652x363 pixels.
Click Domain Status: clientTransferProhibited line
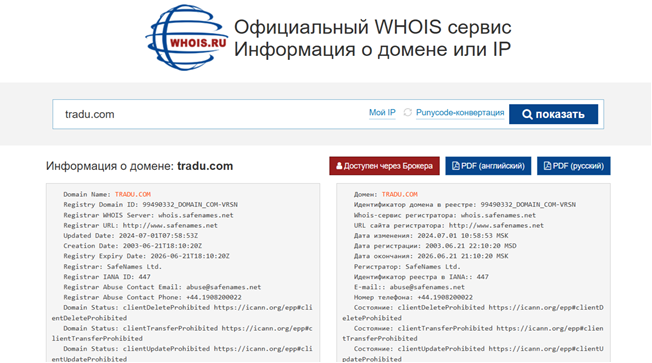coord(182,333)
